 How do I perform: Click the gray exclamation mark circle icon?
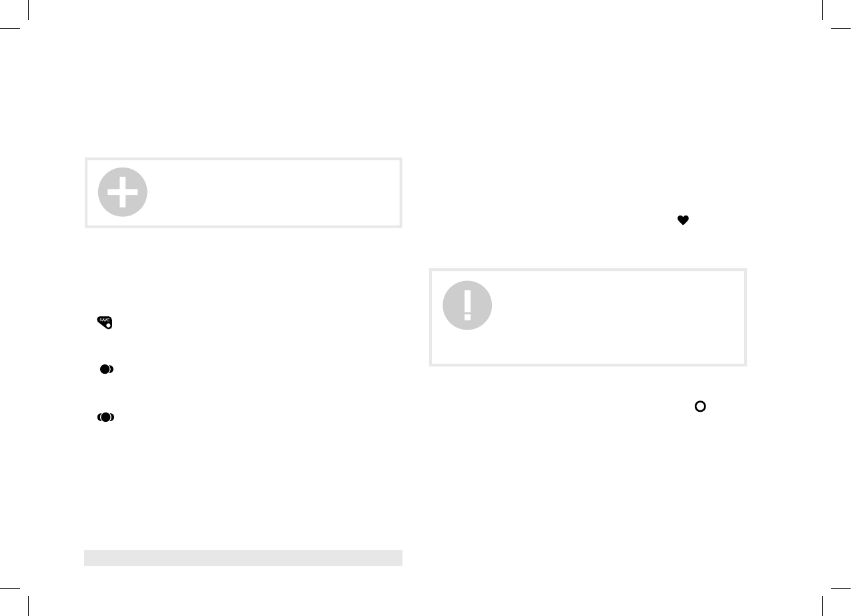pos(467,306)
